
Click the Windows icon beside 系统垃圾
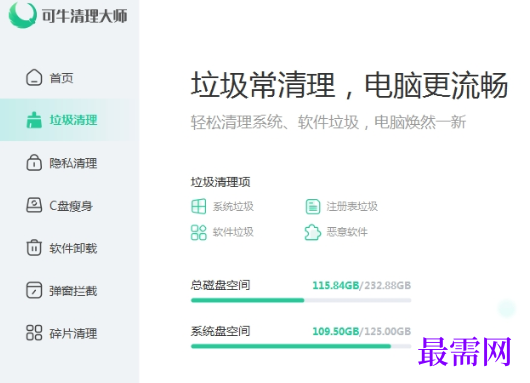(198, 206)
